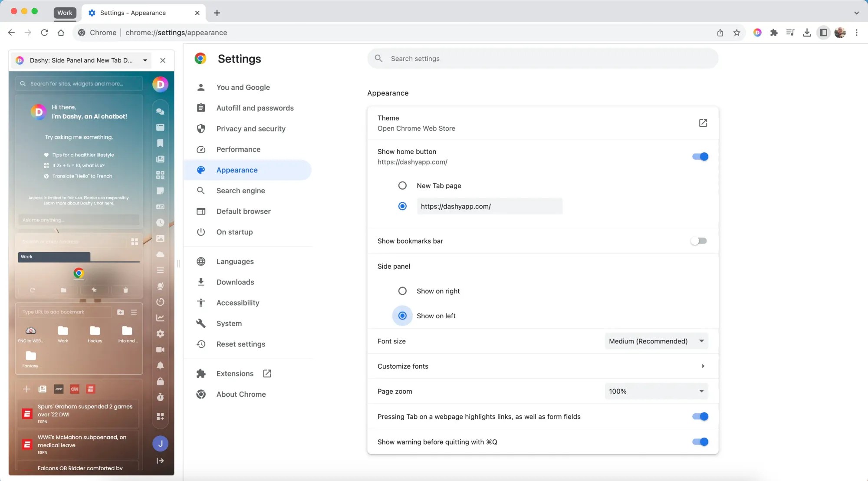Select Show on right for side panel
Viewport: 868px width, 481px height.
pyautogui.click(x=402, y=291)
